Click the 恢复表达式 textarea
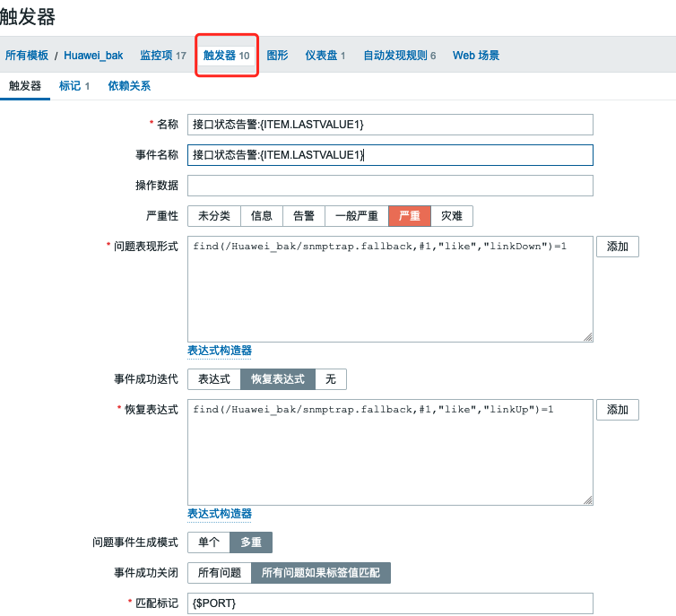 pyautogui.click(x=390, y=452)
